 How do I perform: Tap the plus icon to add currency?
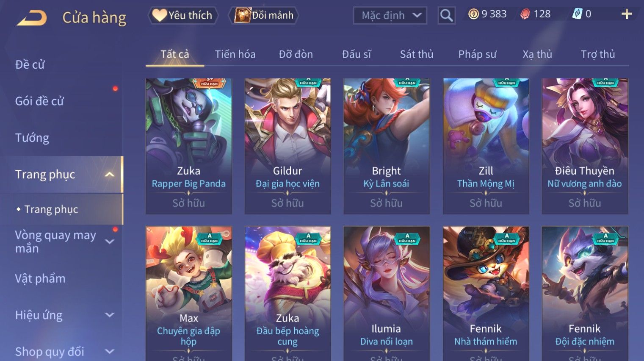pyautogui.click(x=627, y=14)
